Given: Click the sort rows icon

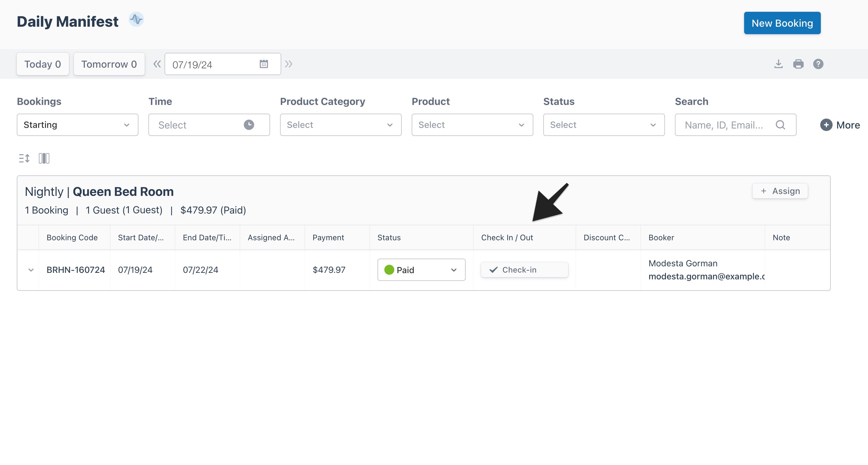Looking at the screenshot, I should [x=24, y=158].
